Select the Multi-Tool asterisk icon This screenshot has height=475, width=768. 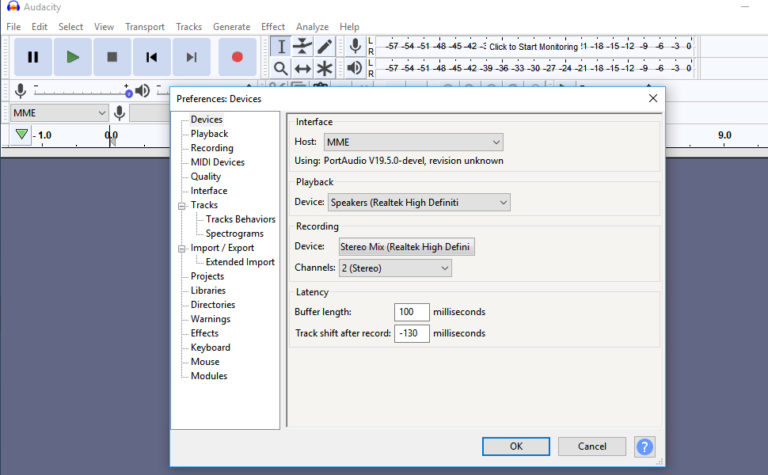tap(324, 68)
